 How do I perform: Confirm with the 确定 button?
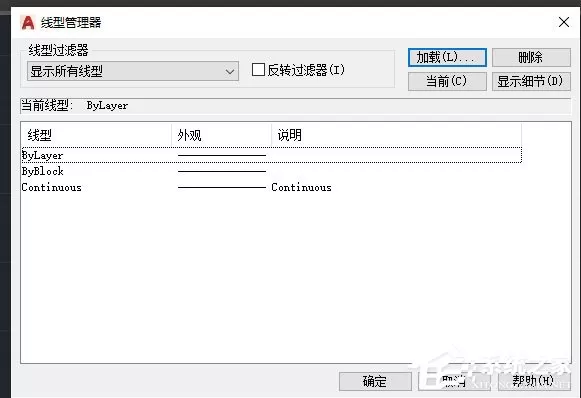click(375, 381)
